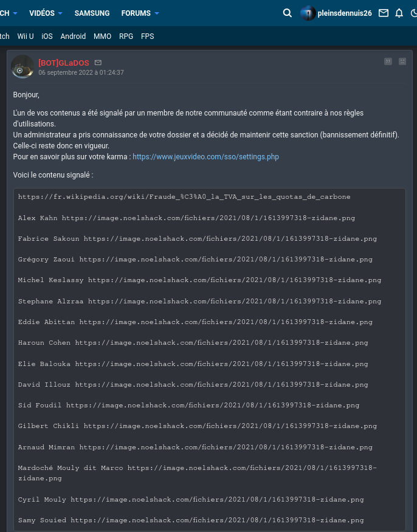Click the pleinsdennuis26 profile avatar
The height and width of the screenshot is (532, 417).
(x=308, y=13)
